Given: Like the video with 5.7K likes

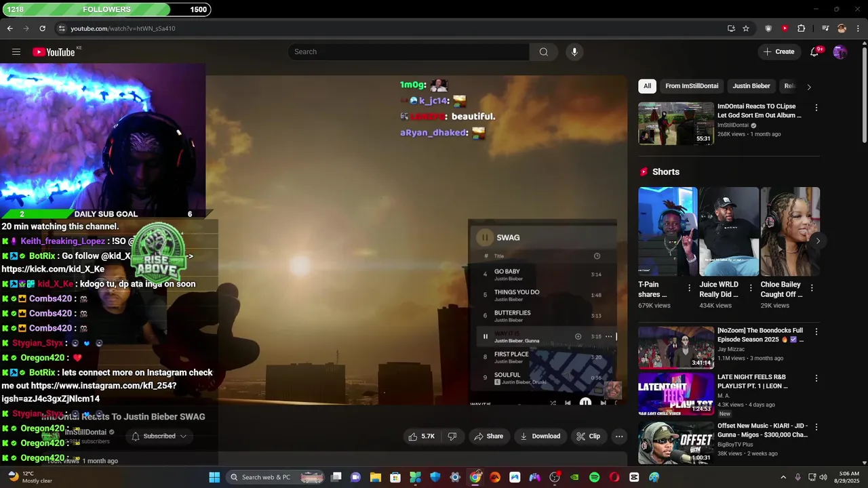Looking at the screenshot, I should (x=421, y=436).
